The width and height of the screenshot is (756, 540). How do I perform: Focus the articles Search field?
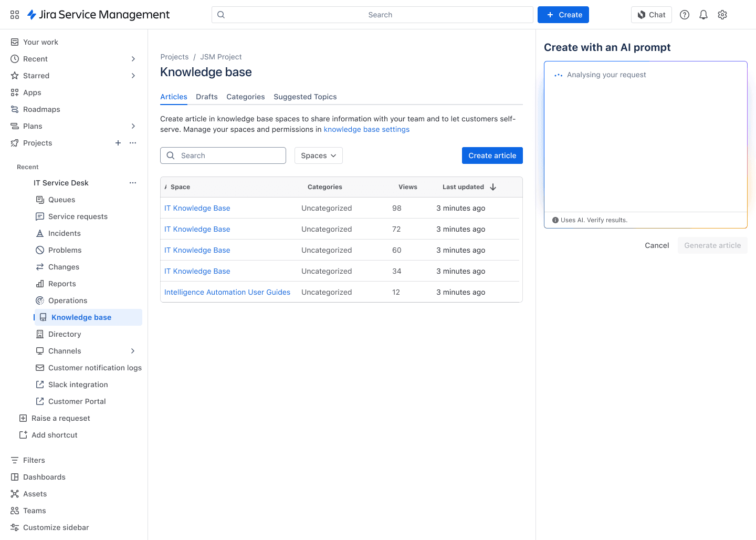coord(223,155)
